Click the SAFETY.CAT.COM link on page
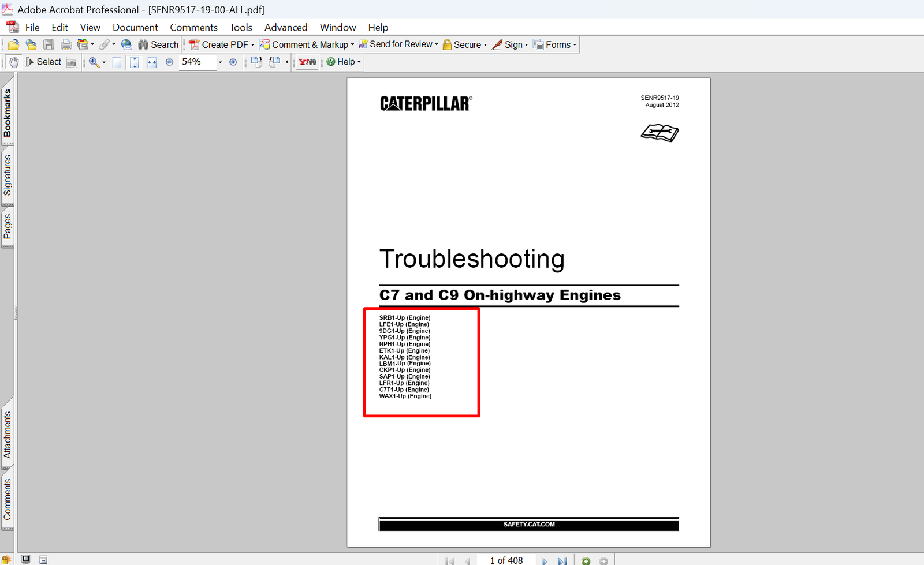 [529, 525]
